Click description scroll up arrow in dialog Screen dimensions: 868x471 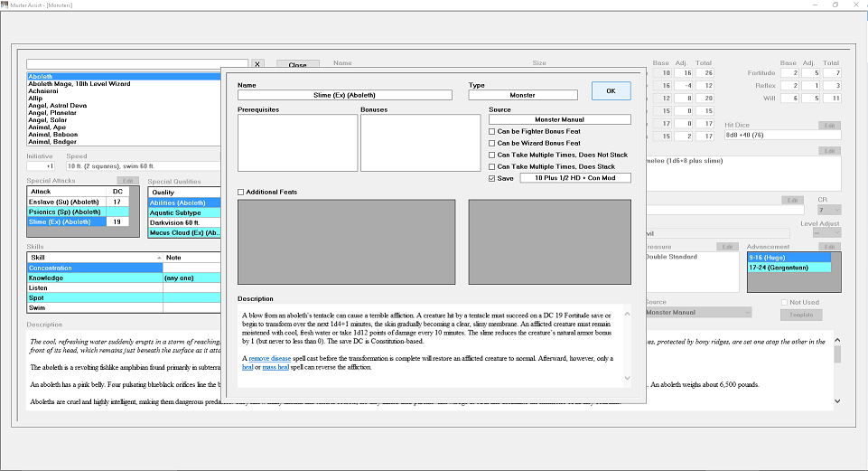pyautogui.click(x=627, y=314)
